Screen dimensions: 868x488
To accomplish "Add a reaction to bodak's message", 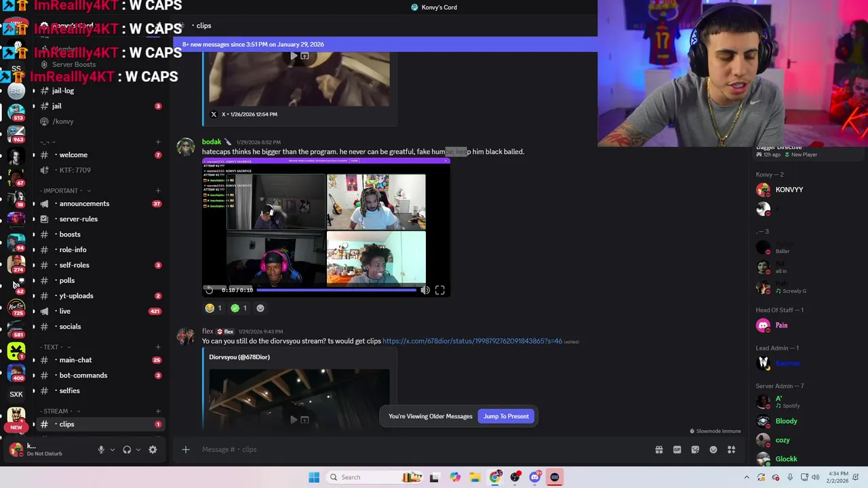I will [260, 308].
